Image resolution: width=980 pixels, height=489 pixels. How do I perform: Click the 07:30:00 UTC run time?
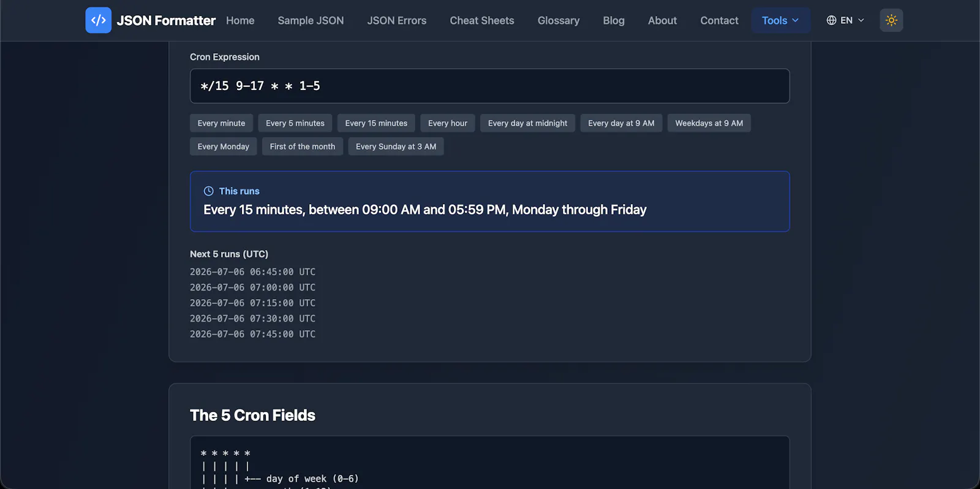pyautogui.click(x=252, y=319)
